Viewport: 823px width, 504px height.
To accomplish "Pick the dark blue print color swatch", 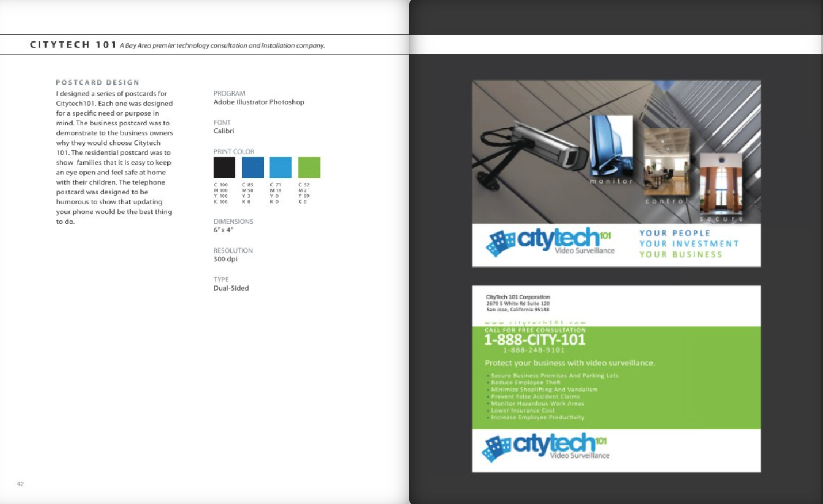I will point(253,167).
